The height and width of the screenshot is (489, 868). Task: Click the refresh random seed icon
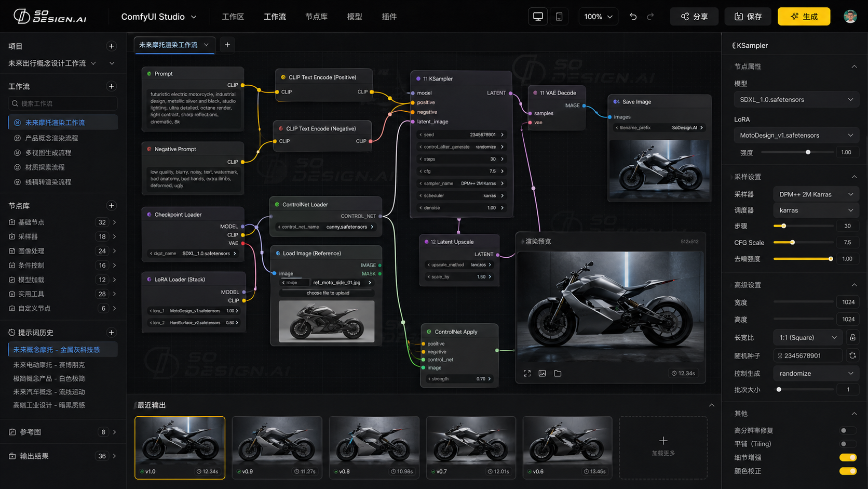[852, 355]
